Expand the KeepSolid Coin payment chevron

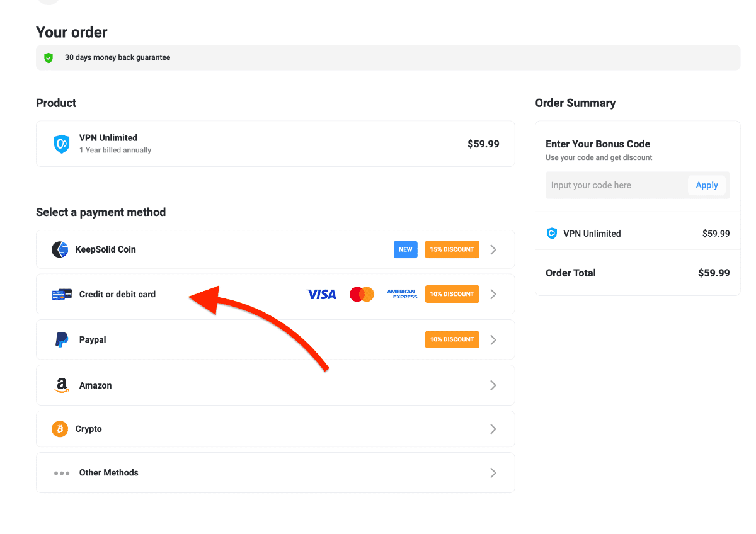493,249
